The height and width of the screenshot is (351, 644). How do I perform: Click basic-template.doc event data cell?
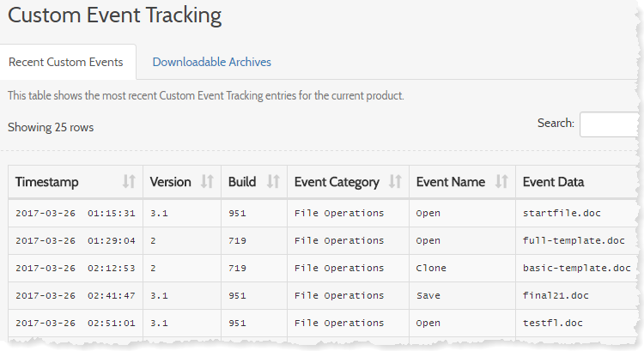[x=577, y=268]
